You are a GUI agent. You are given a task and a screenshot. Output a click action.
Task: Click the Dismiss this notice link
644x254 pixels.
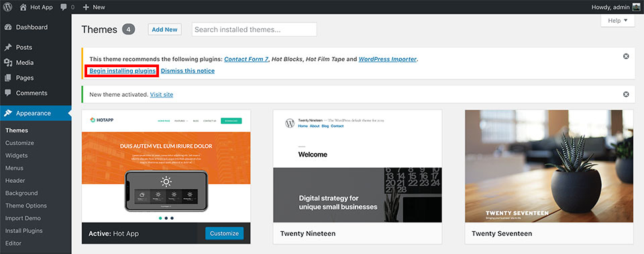coord(188,71)
